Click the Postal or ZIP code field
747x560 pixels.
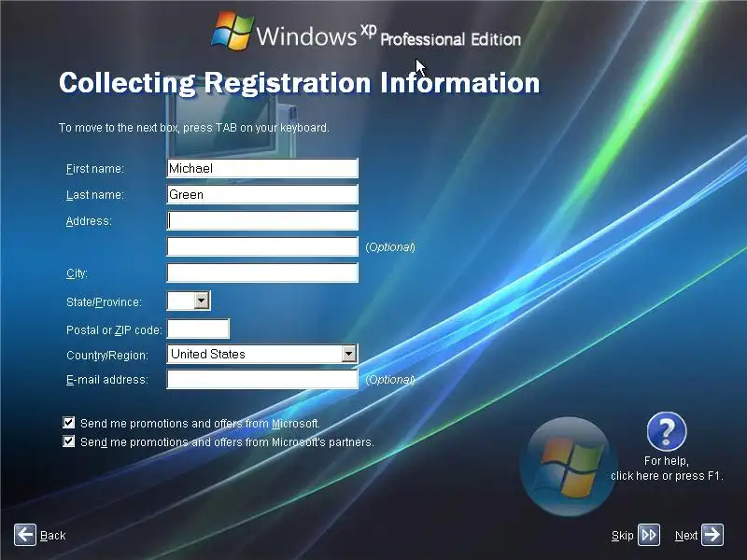[198, 329]
